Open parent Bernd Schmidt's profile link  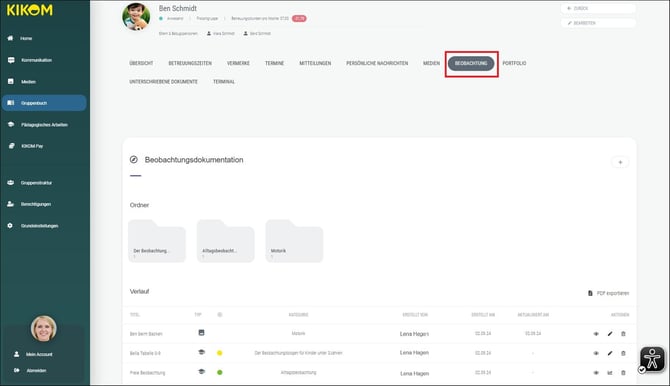(257, 33)
